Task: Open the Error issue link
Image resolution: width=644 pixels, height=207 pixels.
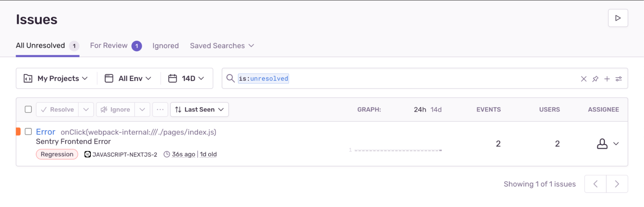Action: click(x=46, y=132)
